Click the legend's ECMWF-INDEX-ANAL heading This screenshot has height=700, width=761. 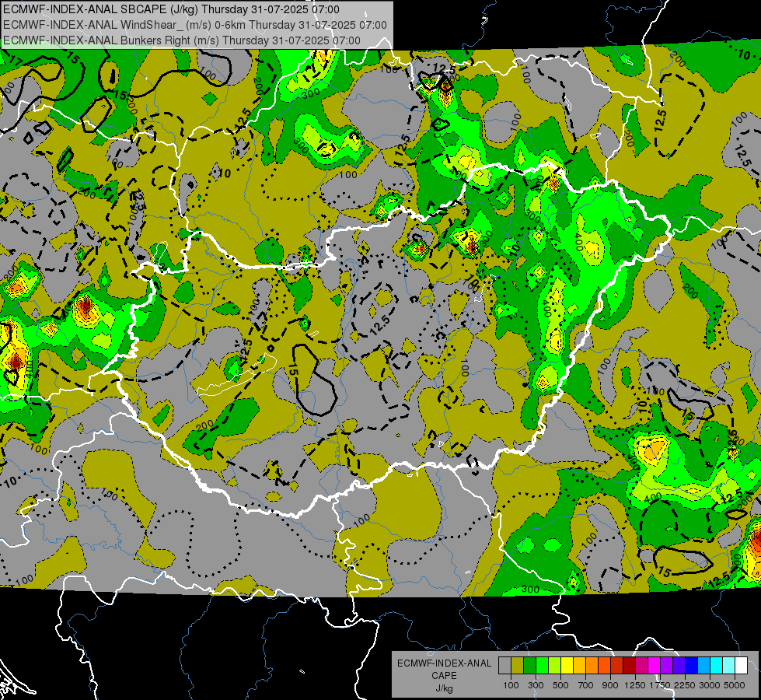444,663
